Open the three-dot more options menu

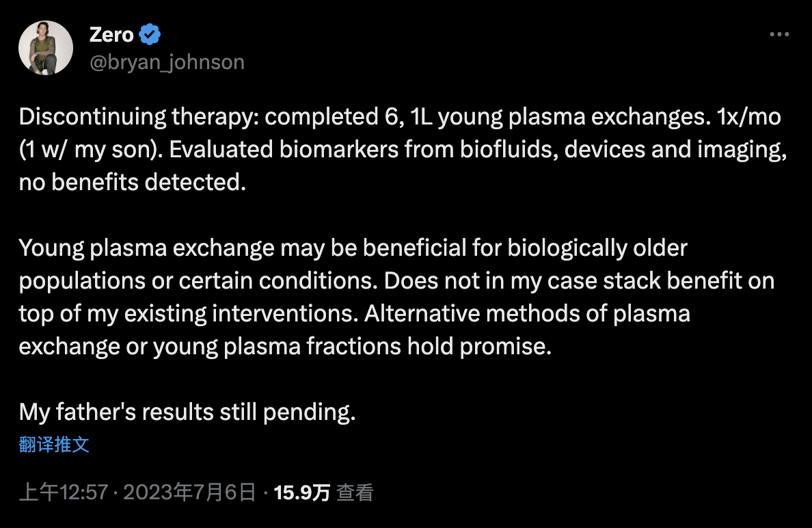click(x=779, y=34)
